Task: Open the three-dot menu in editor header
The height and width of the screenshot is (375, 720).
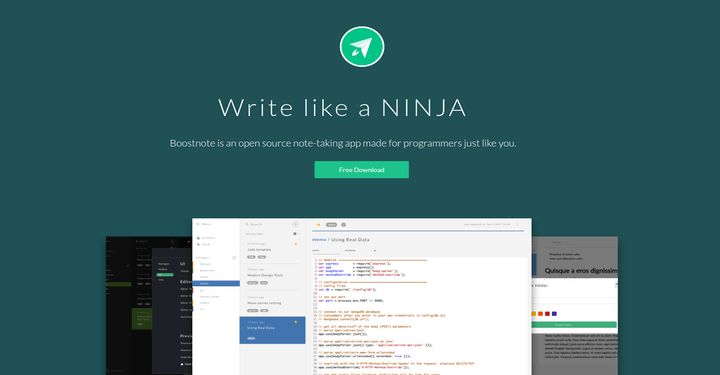Action: point(518,224)
